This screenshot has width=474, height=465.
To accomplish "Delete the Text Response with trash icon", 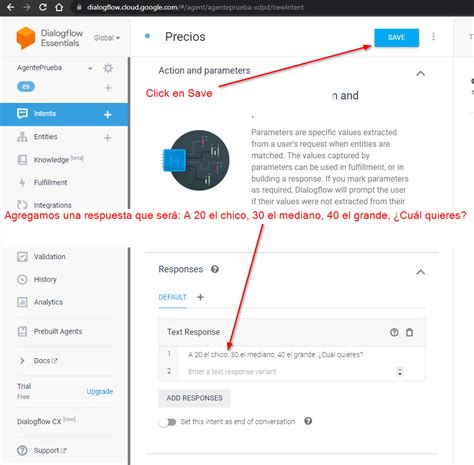I will [x=409, y=332].
